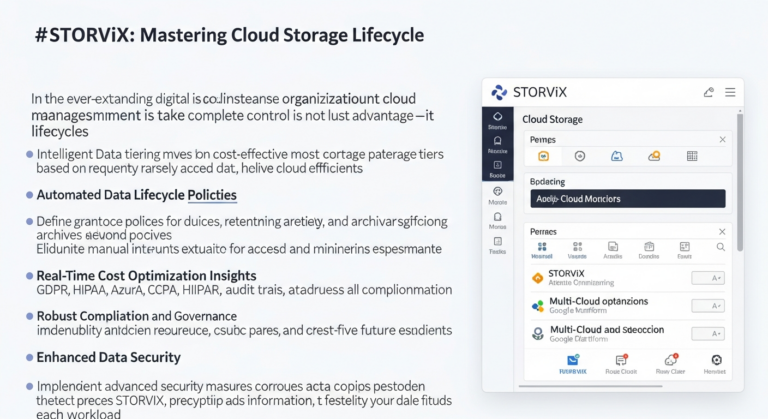768x419 pixels.
Task: Close the lower Perraes panel above the search icon
Action: click(x=722, y=231)
